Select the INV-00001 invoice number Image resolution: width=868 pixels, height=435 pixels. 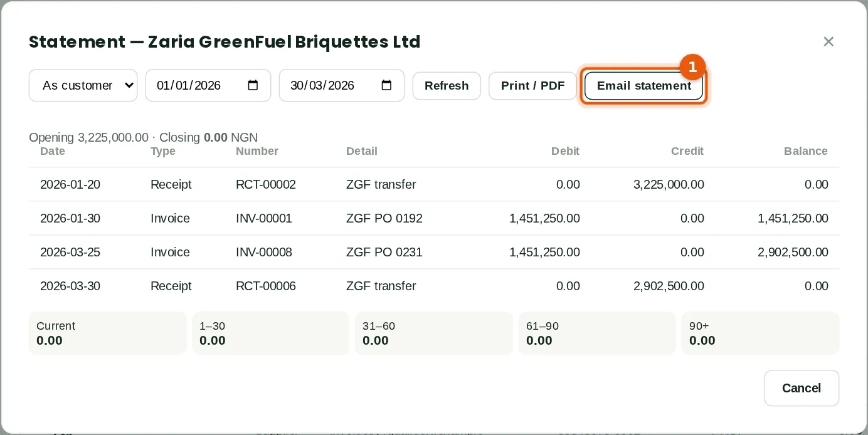click(x=264, y=218)
